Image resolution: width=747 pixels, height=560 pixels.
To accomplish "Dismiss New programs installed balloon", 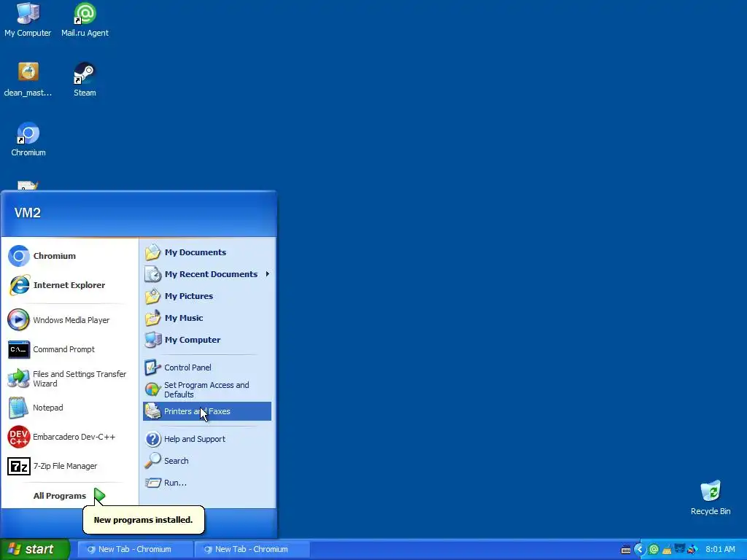I will pos(144,520).
